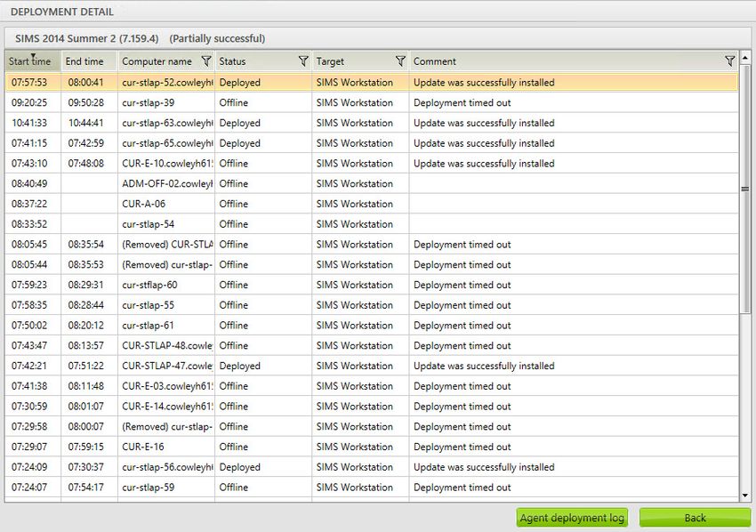Select the ADM-OFF-02.cowleyh row

pos(372,184)
